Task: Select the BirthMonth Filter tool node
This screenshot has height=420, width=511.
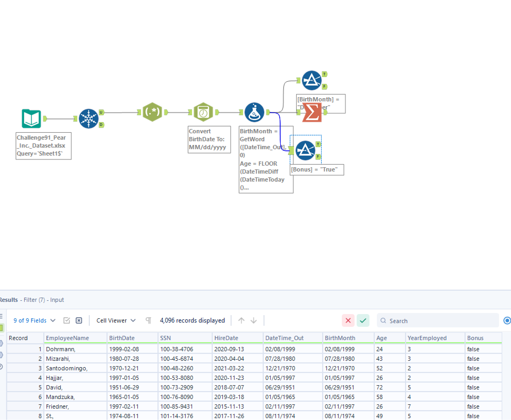Action: (312, 80)
